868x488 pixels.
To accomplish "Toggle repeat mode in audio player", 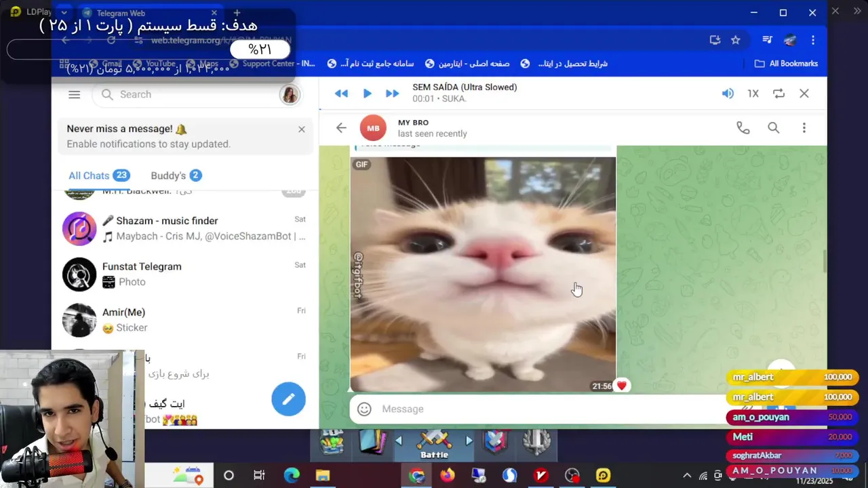I will point(778,94).
